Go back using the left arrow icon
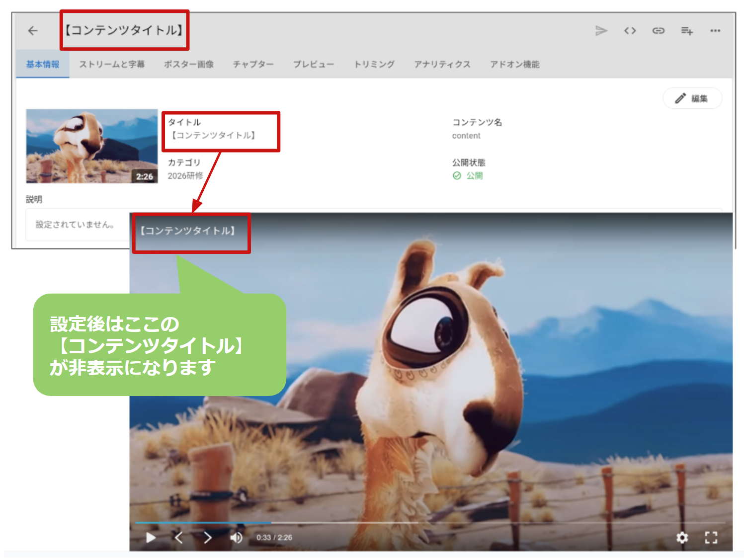744x560 pixels. [33, 31]
